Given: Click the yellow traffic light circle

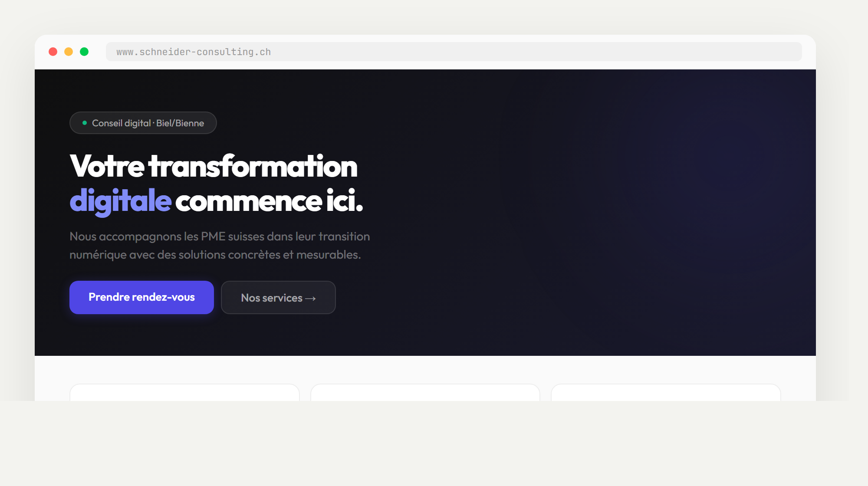Looking at the screenshot, I should 69,52.
